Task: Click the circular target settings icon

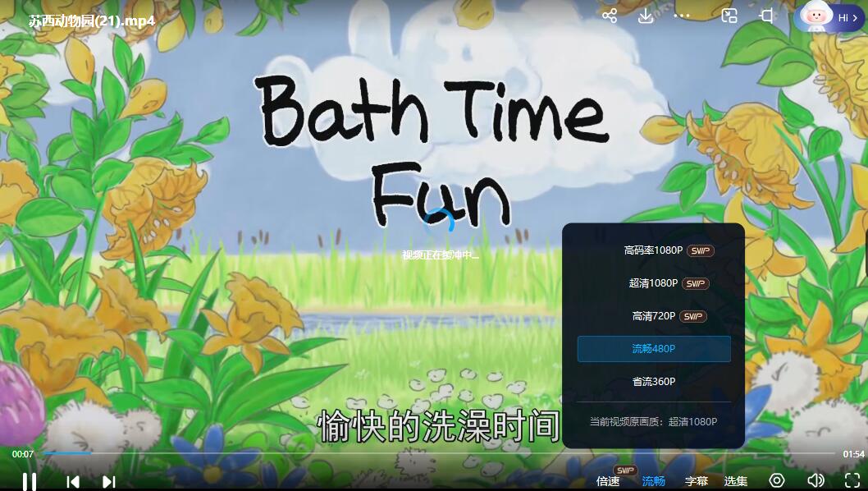Action: click(x=777, y=480)
